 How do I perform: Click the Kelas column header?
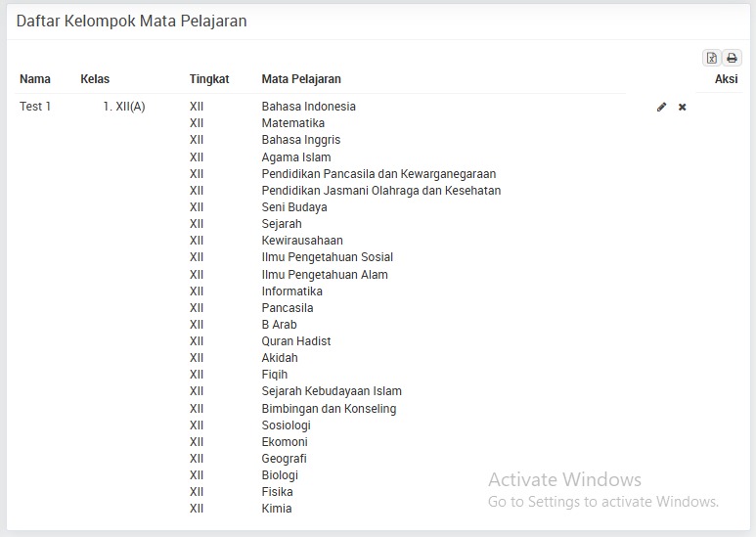(x=95, y=79)
